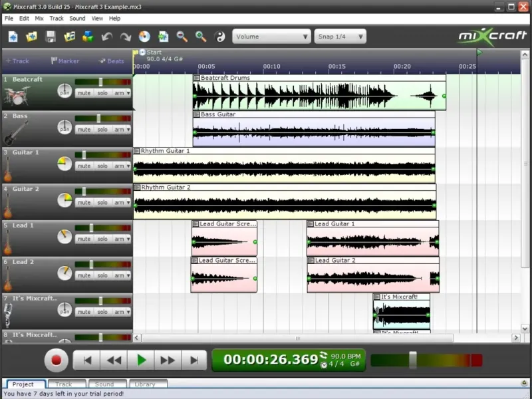Click the metronome icon in time display

(324, 364)
